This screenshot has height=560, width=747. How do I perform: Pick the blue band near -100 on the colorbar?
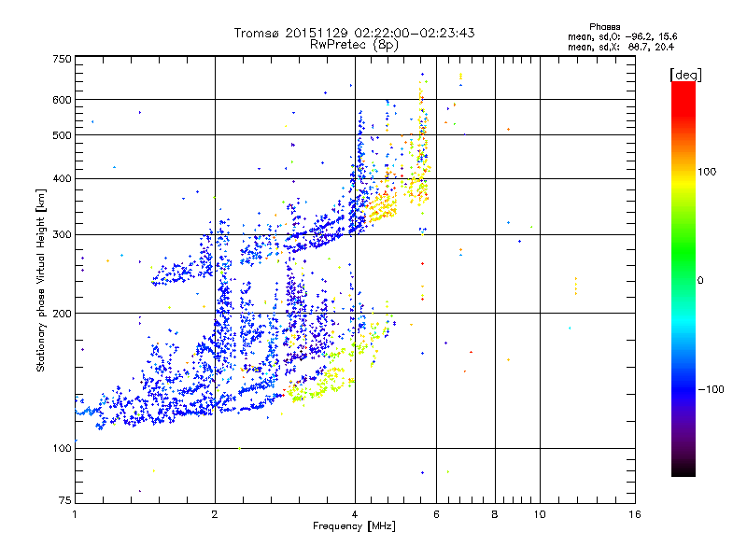[684, 388]
